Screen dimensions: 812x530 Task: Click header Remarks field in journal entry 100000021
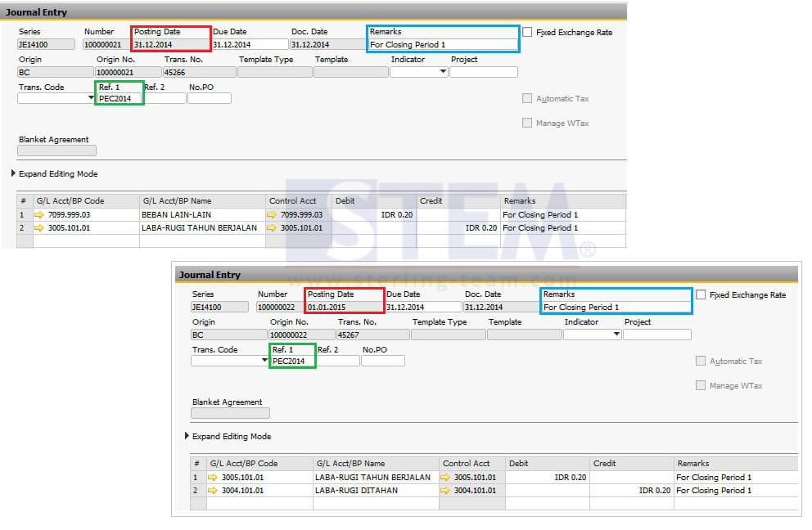click(x=443, y=44)
